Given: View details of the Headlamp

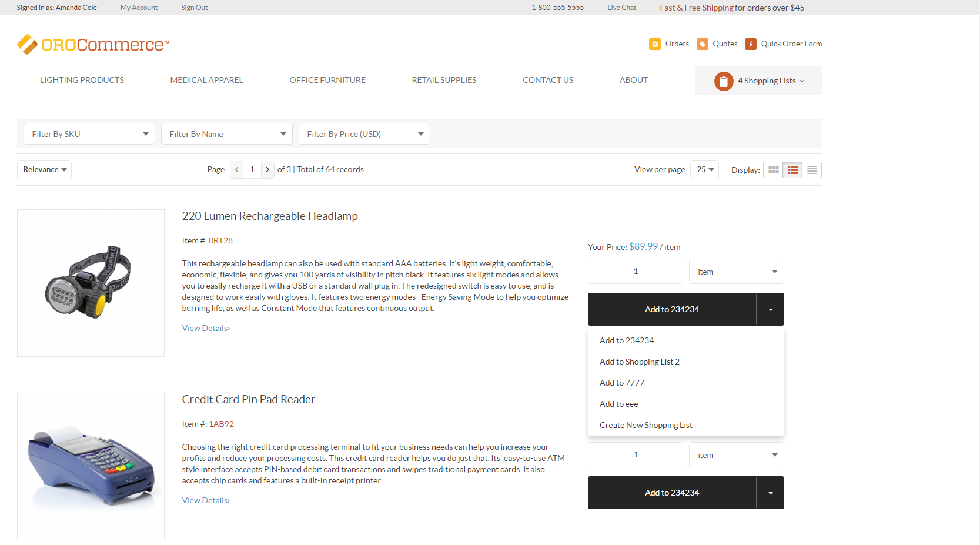Looking at the screenshot, I should pyautogui.click(x=206, y=328).
